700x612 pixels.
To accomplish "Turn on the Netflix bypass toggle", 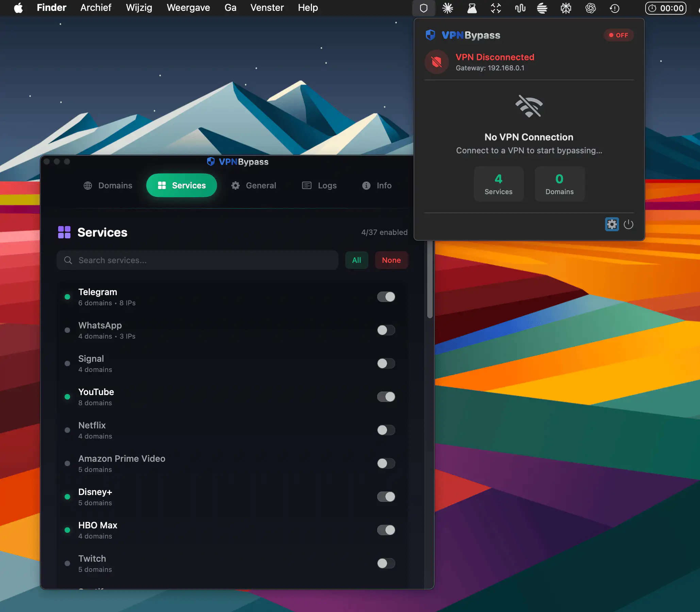I will [x=386, y=430].
